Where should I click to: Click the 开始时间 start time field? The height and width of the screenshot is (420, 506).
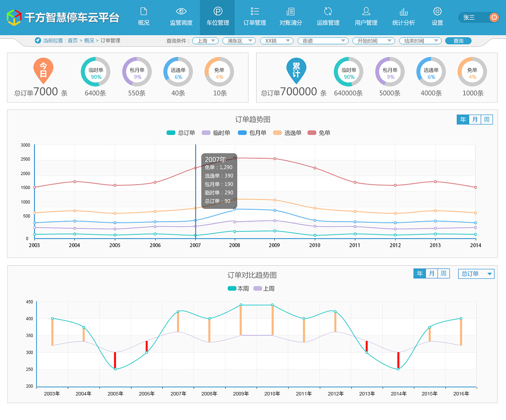(x=374, y=41)
